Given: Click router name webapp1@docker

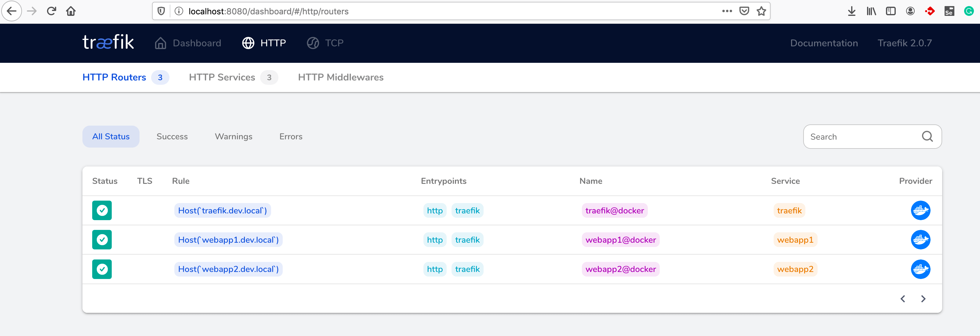Looking at the screenshot, I should pyautogui.click(x=620, y=240).
